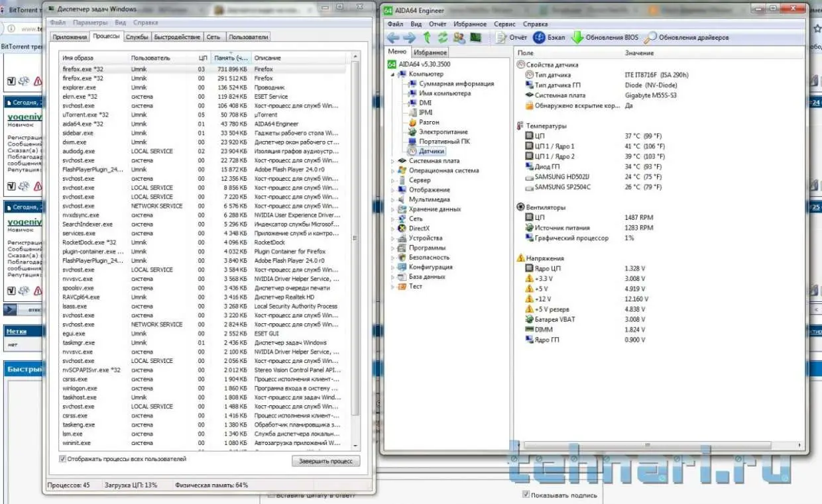Click the Системная плата tree icon
This screenshot has height=504, width=822.
[x=403, y=160]
